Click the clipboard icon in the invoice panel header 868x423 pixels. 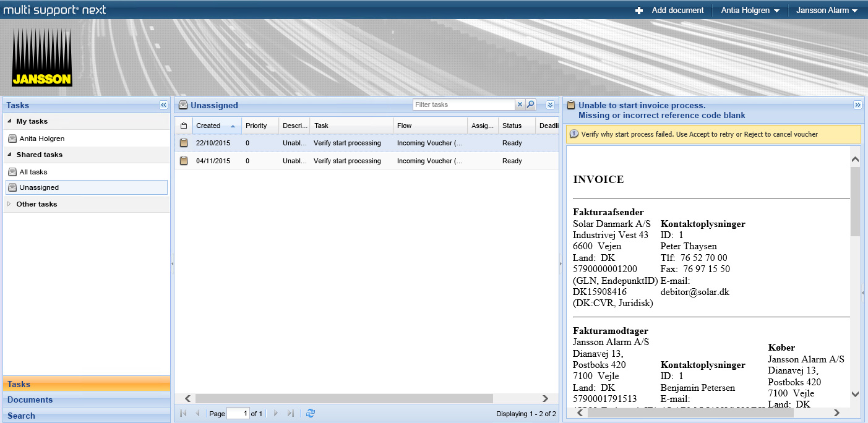click(571, 105)
